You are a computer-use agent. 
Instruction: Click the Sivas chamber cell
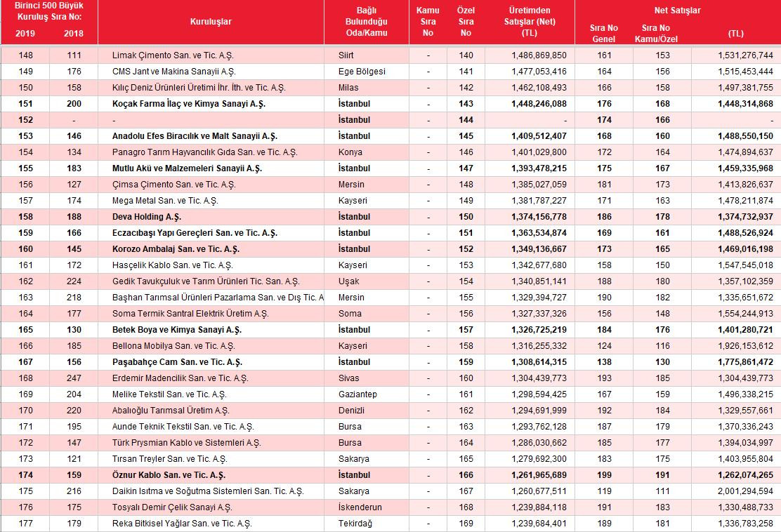click(348, 378)
